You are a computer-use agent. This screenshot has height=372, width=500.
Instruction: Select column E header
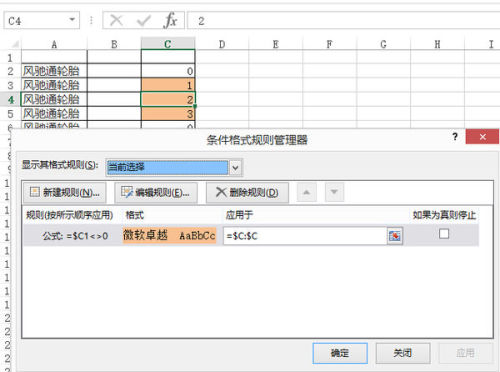tap(276, 44)
